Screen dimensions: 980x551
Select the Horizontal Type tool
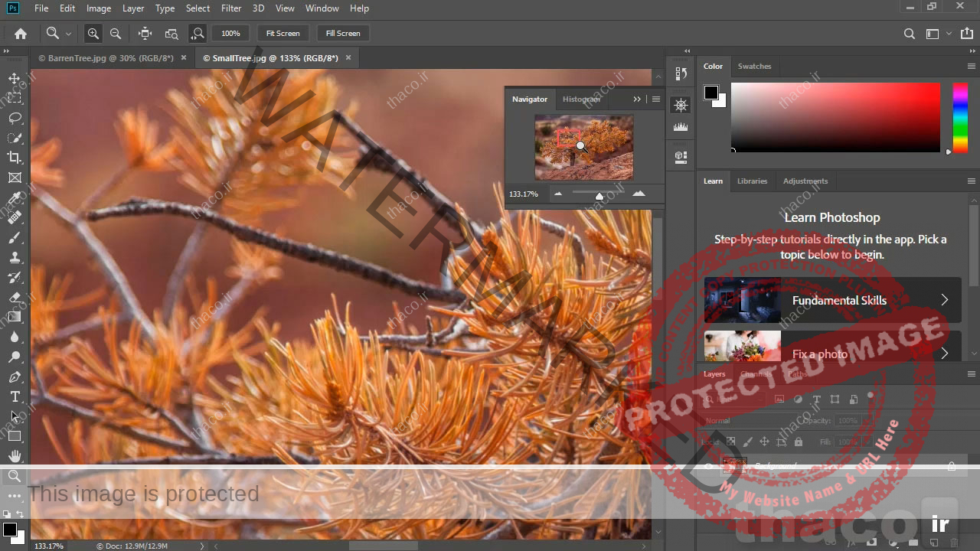click(15, 397)
